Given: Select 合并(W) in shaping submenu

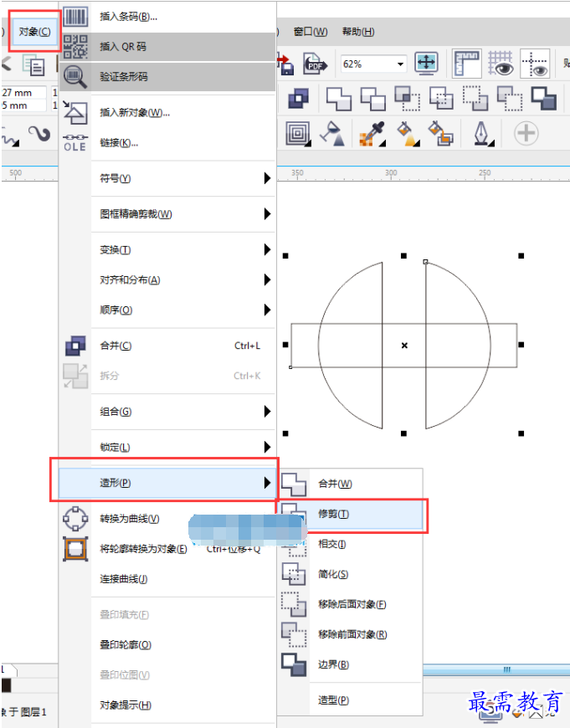Looking at the screenshot, I should click(x=350, y=484).
